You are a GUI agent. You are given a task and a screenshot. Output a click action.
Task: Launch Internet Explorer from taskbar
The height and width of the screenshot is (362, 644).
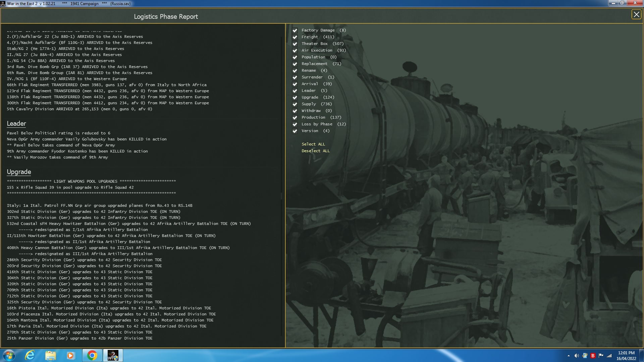(x=30, y=355)
